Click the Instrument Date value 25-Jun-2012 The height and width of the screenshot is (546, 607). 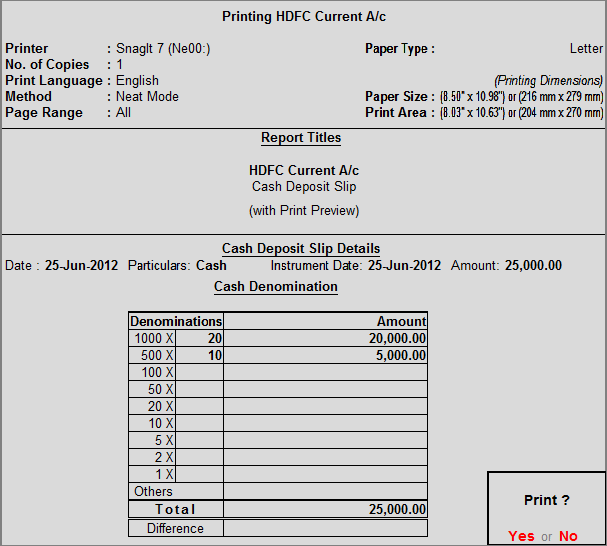click(404, 266)
